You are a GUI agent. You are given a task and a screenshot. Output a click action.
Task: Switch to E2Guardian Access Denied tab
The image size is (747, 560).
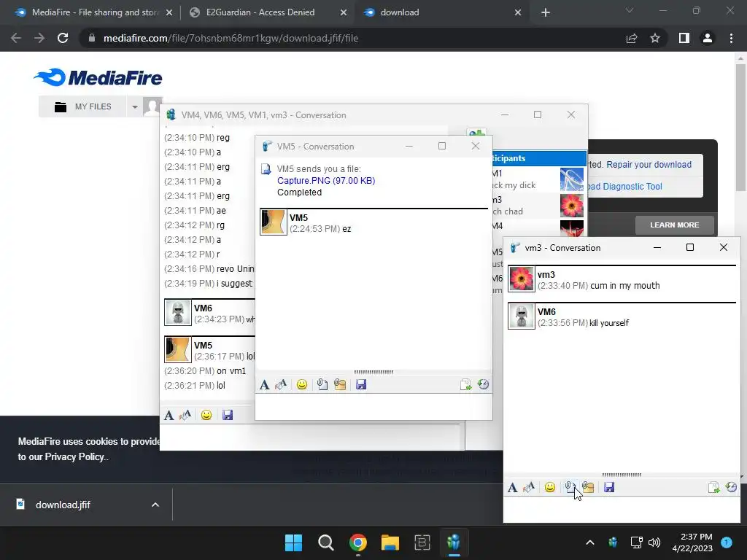pos(260,12)
